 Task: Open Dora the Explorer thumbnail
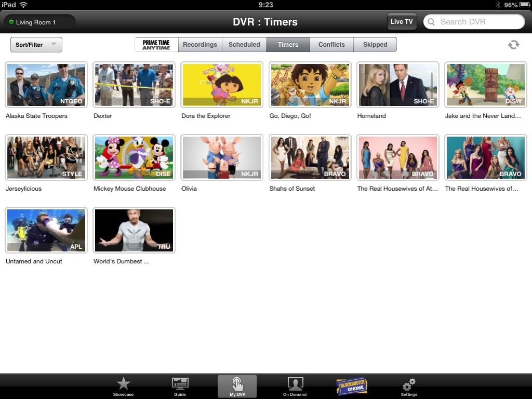[222, 85]
